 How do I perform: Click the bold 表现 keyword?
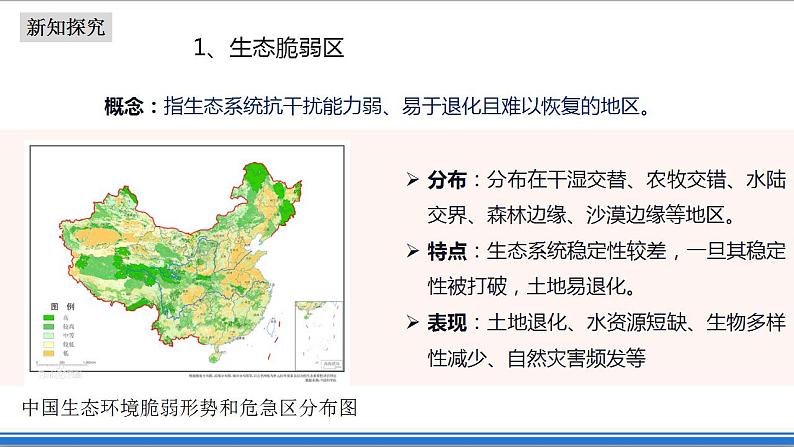447,322
